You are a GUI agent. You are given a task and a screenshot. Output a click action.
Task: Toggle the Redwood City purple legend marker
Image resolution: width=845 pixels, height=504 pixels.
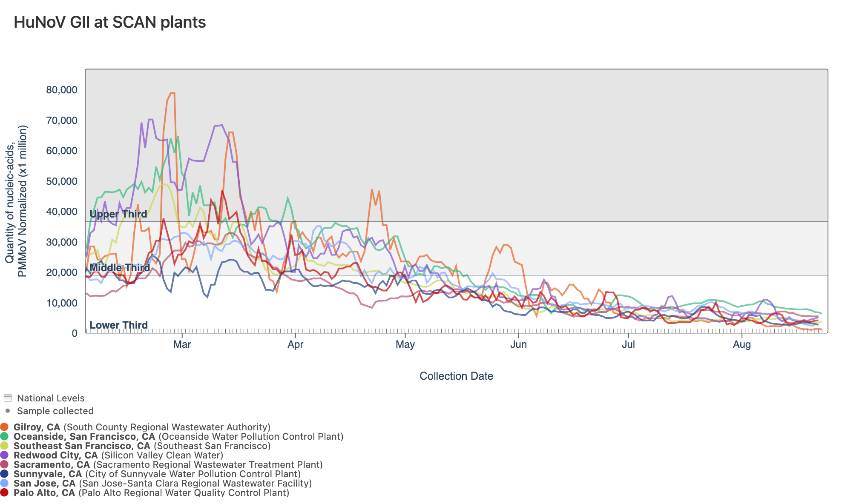click(x=4, y=455)
